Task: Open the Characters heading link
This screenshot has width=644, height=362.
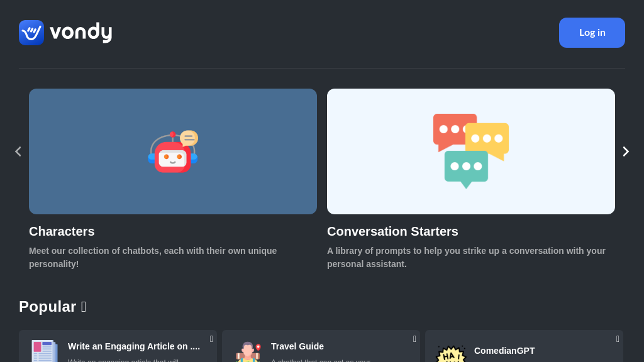Action: click(62, 231)
